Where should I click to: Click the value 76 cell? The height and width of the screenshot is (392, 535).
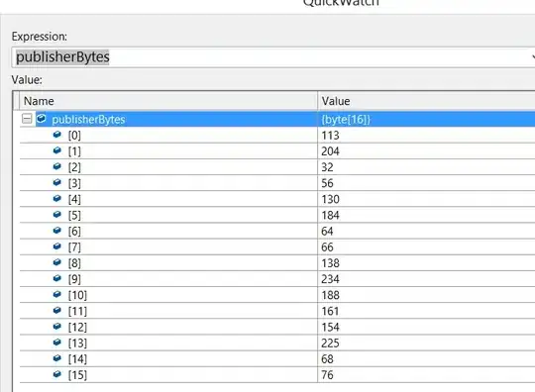pyautogui.click(x=327, y=375)
